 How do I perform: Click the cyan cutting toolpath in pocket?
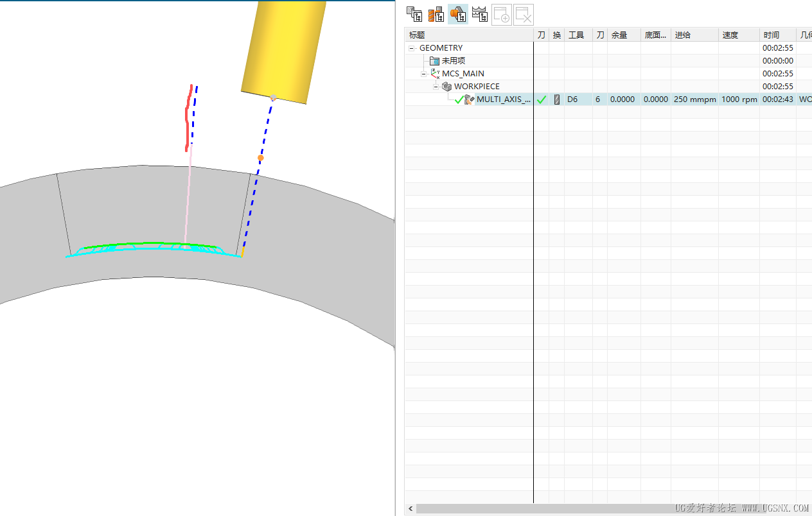[154, 250]
